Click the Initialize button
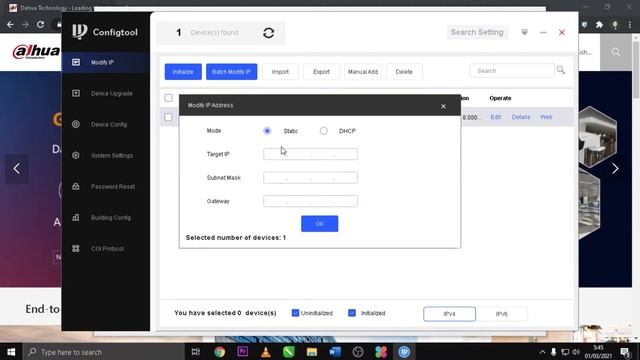This screenshot has width=640, height=360. (x=183, y=72)
